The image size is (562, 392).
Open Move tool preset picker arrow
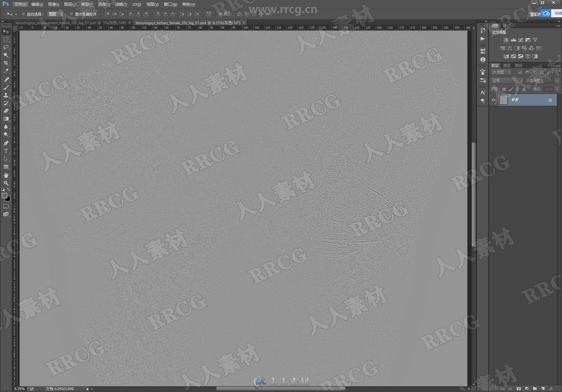coord(16,14)
